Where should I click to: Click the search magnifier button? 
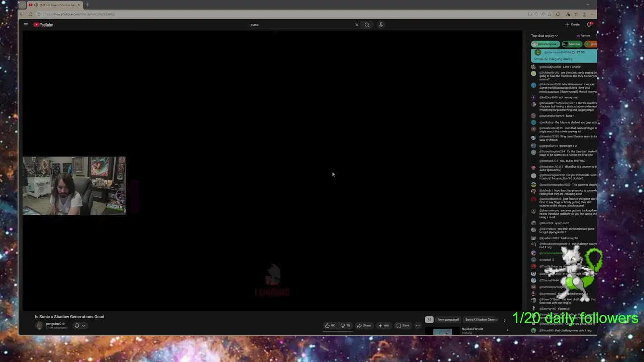pyautogui.click(x=367, y=25)
